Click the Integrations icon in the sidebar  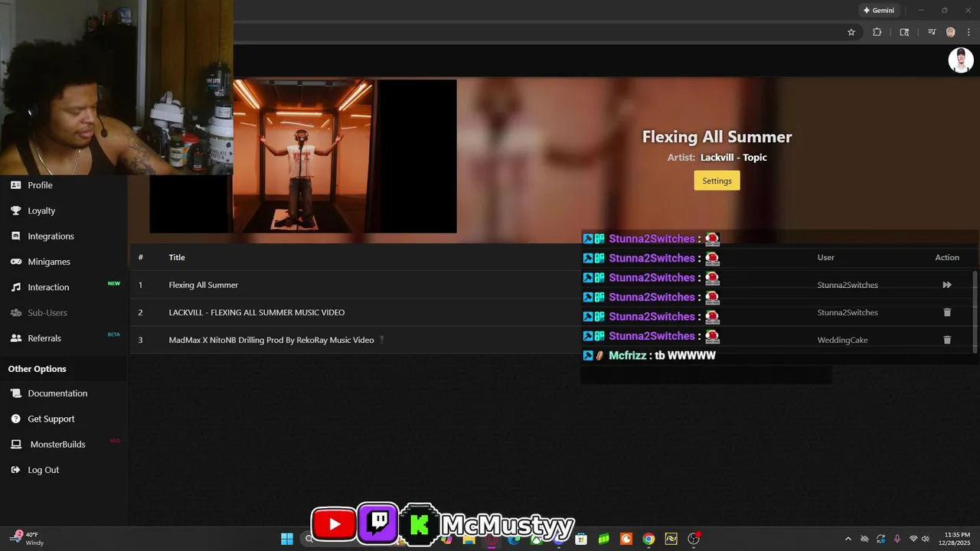pos(15,236)
